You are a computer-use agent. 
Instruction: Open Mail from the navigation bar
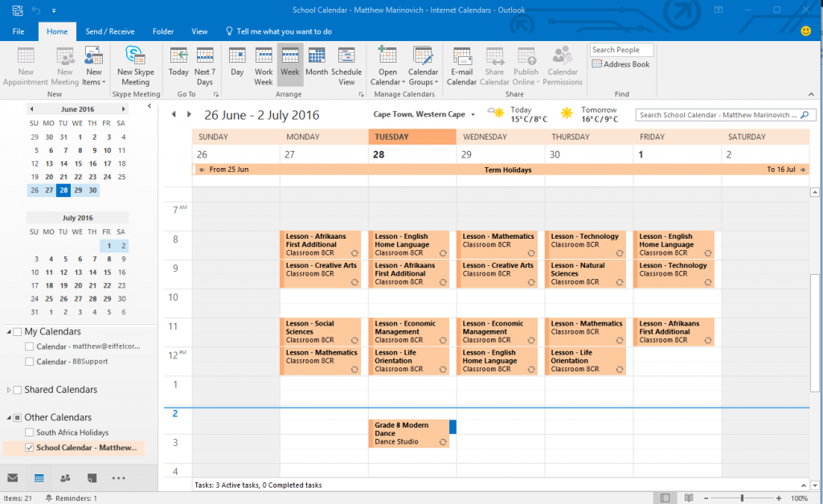click(x=13, y=477)
